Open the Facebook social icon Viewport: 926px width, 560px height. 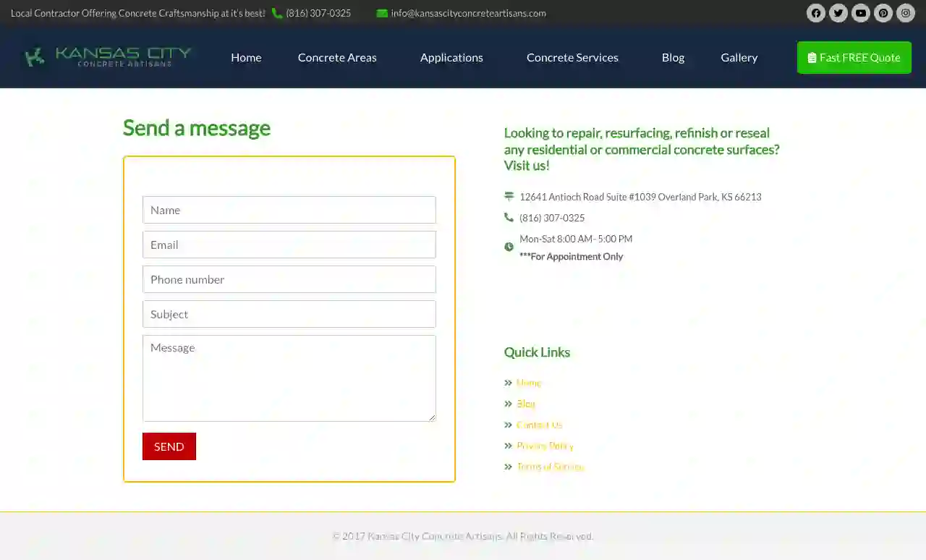[x=816, y=13]
